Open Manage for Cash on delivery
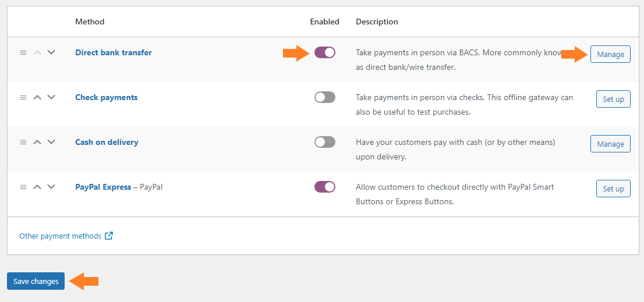Screen dimensions: 644x302 point(610,144)
